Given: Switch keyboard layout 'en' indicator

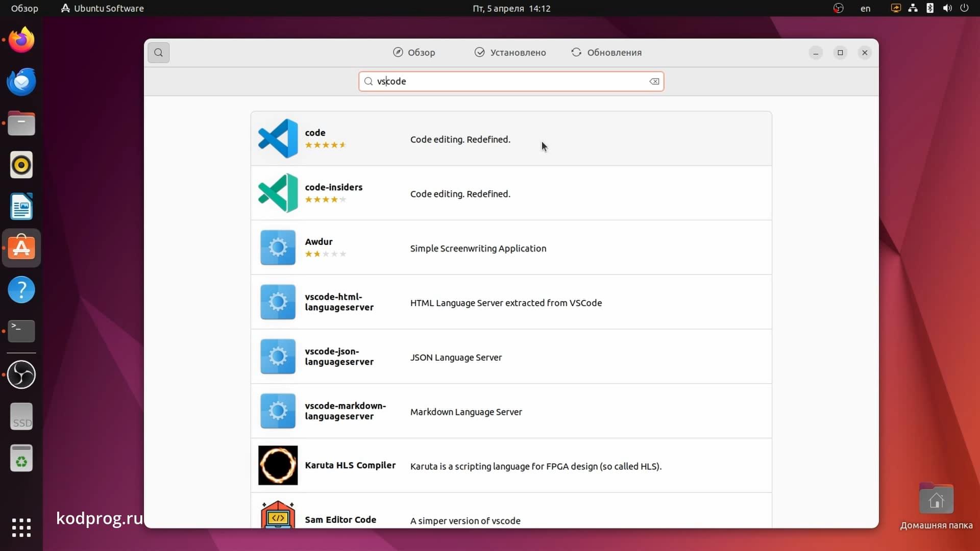Looking at the screenshot, I should [x=865, y=8].
